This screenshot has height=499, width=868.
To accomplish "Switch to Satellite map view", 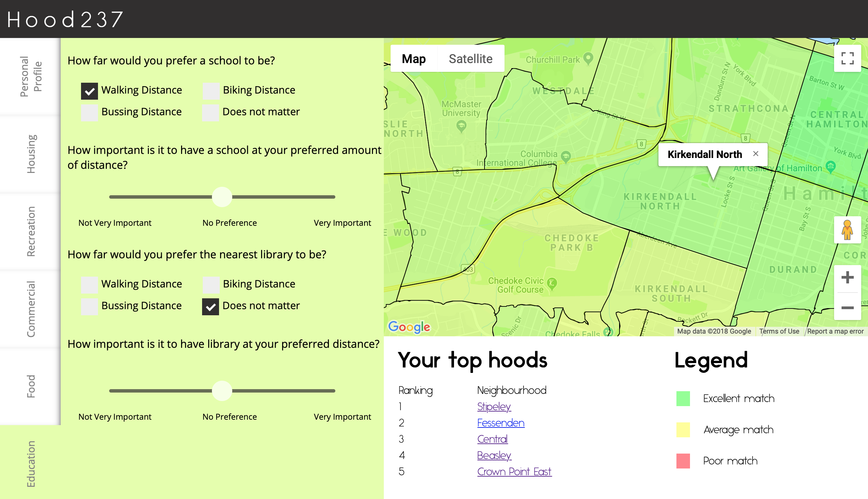I will point(470,59).
